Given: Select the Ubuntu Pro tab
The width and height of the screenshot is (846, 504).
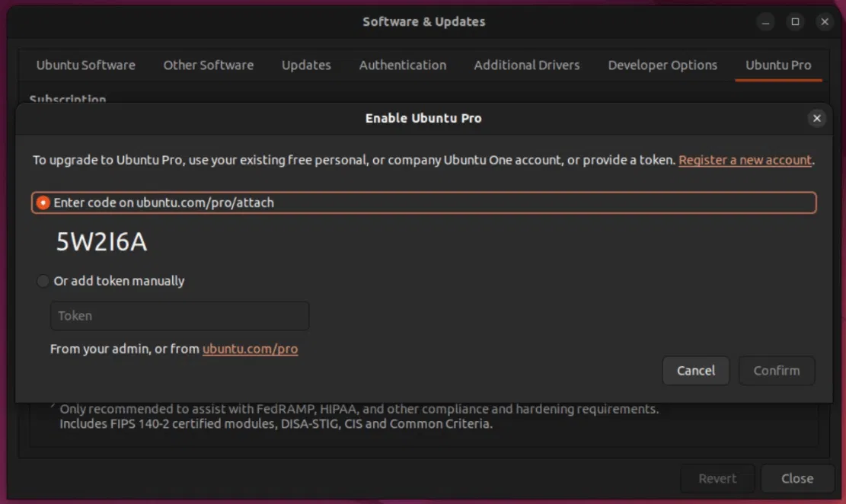Looking at the screenshot, I should [778, 65].
